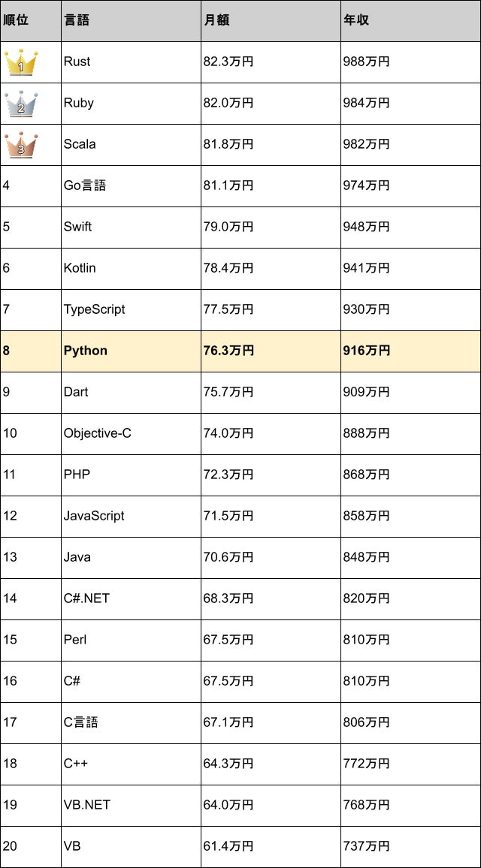Select Python's 916万円 annual income cell
Image resolution: width=481 pixels, height=868 pixels.
point(410,351)
